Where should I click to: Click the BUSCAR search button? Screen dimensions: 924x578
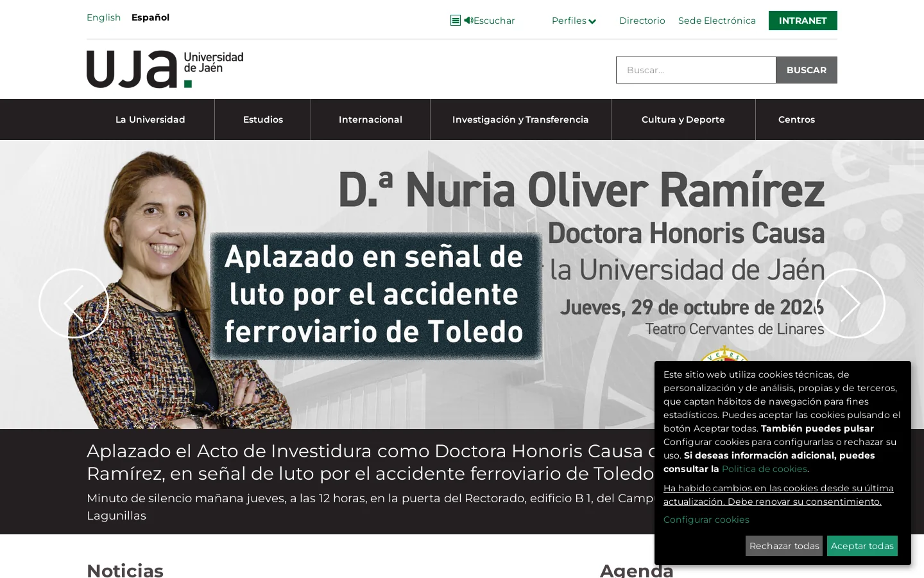(x=807, y=70)
